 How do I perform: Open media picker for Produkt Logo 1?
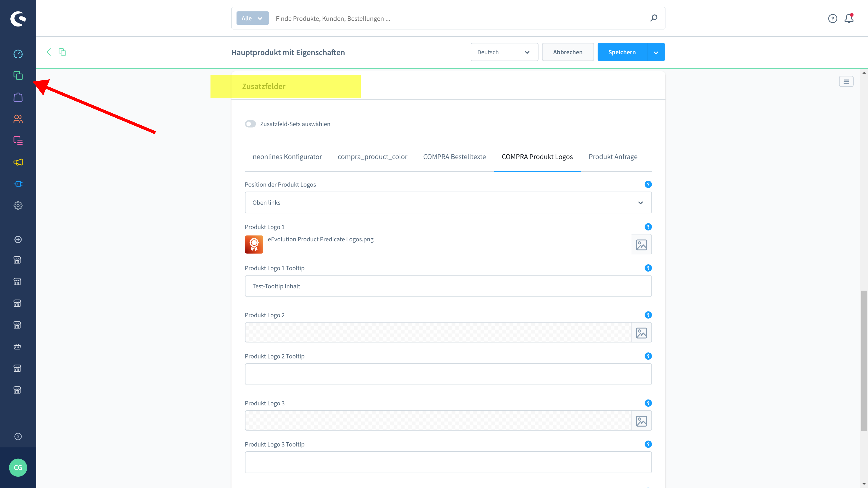point(641,244)
